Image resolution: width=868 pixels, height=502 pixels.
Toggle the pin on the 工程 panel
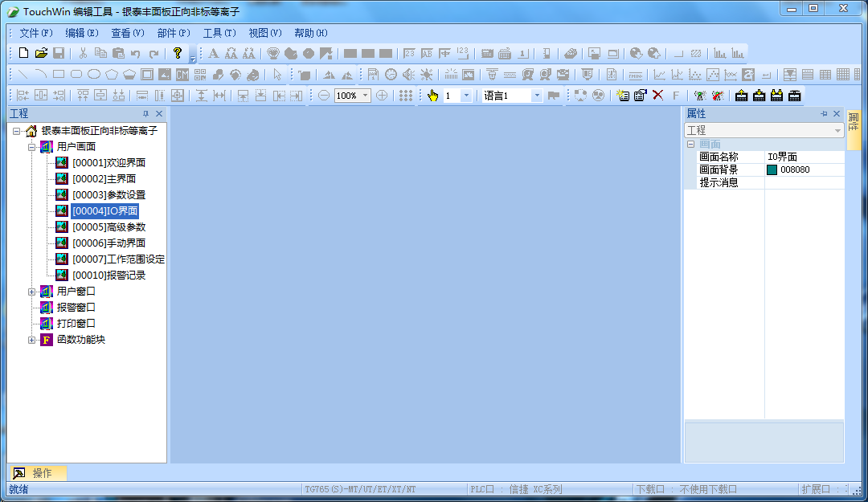tap(146, 114)
